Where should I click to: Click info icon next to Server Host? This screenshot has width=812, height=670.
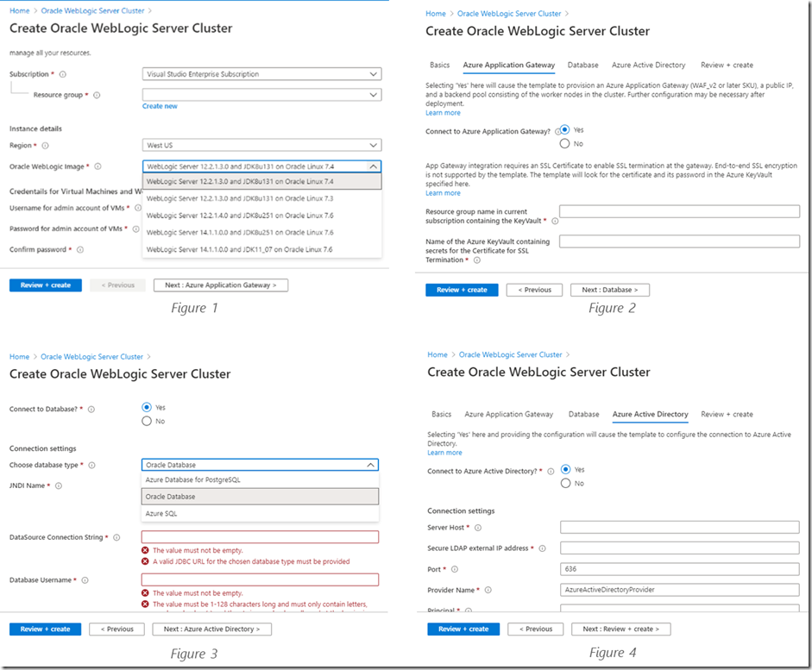click(x=478, y=528)
